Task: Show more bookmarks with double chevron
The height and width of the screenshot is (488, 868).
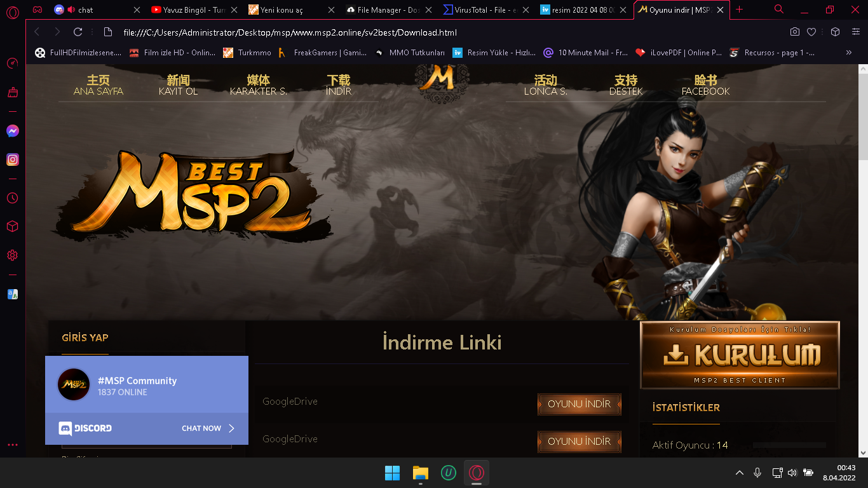Action: [849, 53]
